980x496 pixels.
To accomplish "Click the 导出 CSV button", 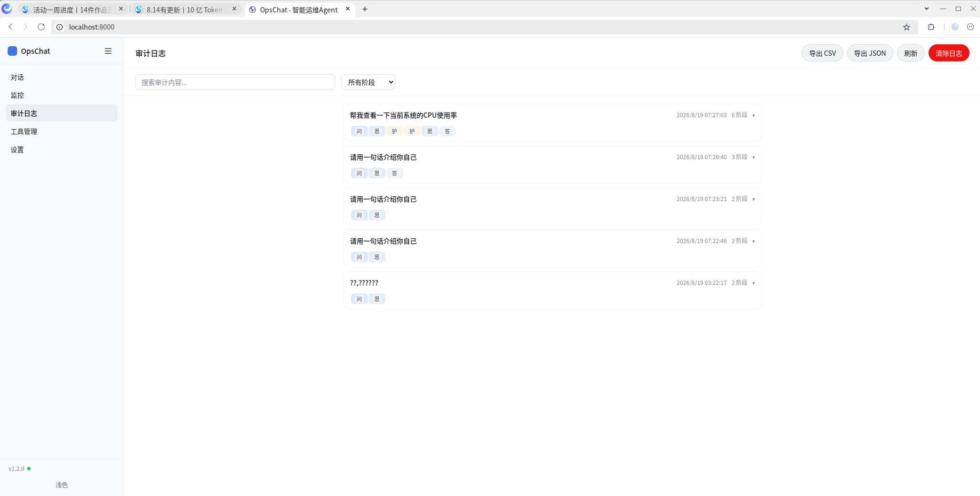I will (822, 53).
